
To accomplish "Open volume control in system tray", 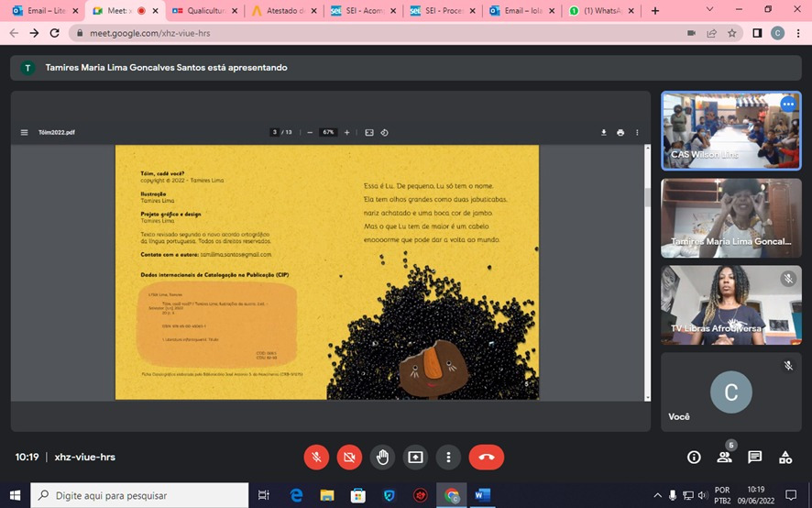I will (x=703, y=495).
